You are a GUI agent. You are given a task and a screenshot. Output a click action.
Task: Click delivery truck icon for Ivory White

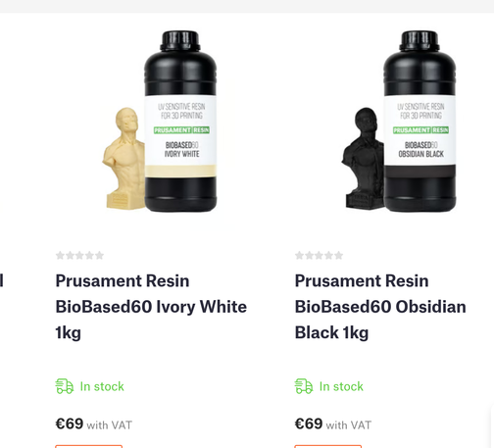click(x=65, y=386)
